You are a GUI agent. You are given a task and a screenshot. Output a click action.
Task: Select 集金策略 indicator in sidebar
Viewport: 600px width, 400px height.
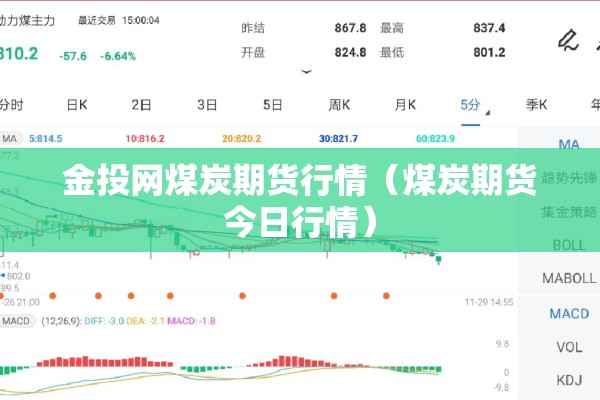(x=569, y=211)
